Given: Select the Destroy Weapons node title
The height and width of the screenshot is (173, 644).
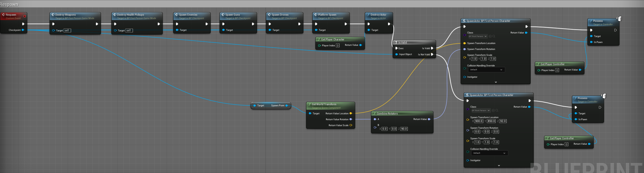Looking at the screenshot, I should pyautogui.click(x=65, y=15).
